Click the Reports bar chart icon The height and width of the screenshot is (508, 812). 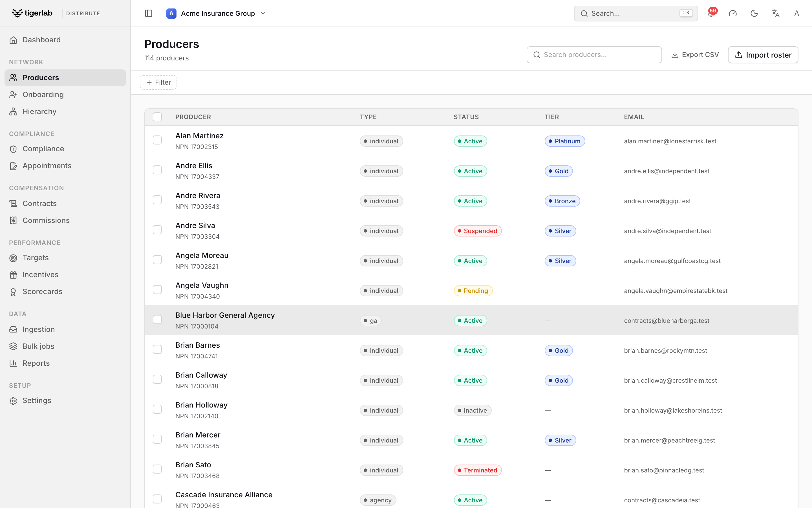pyautogui.click(x=14, y=363)
